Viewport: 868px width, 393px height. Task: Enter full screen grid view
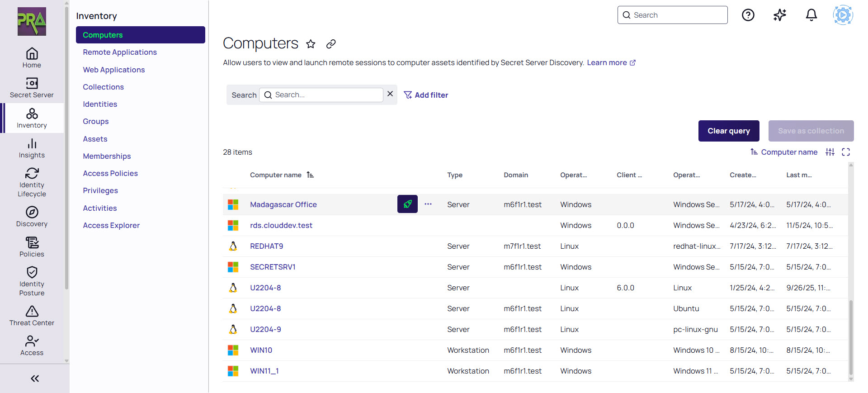(x=845, y=152)
